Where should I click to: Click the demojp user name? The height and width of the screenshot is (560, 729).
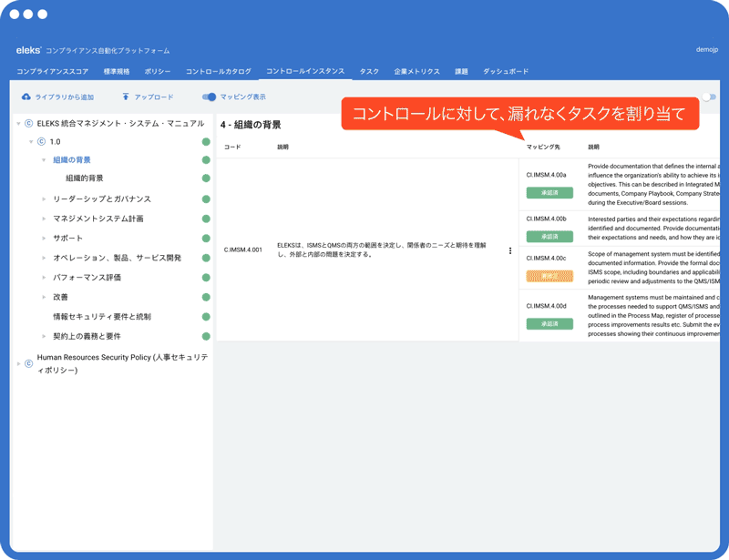(x=707, y=49)
